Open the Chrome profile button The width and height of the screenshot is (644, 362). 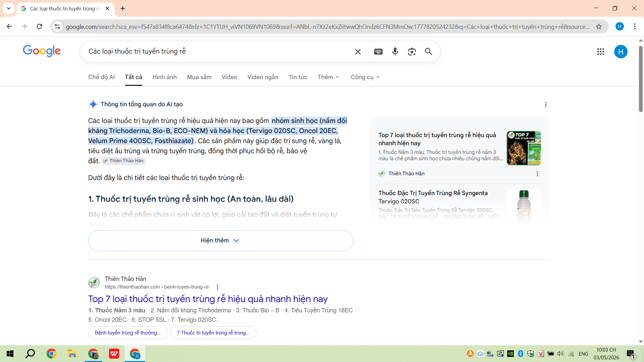[x=620, y=26]
